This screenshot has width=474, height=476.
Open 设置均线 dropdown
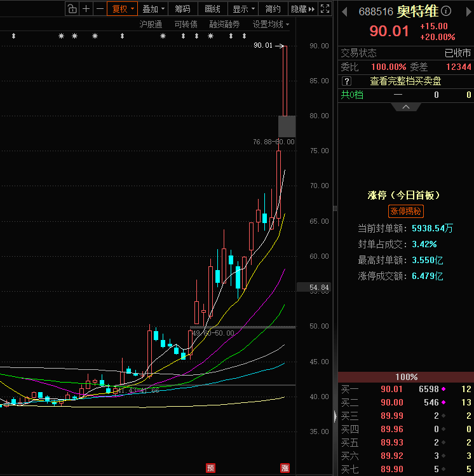click(x=271, y=24)
